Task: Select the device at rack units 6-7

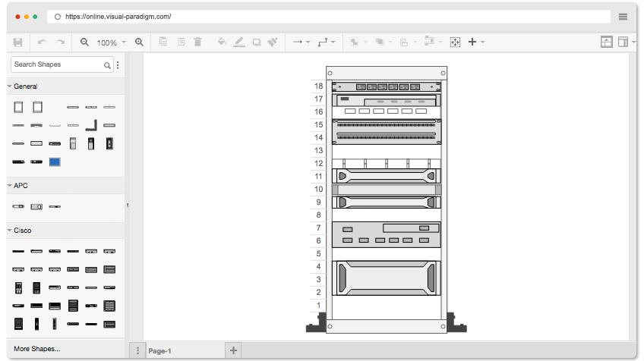Action: tap(387, 234)
